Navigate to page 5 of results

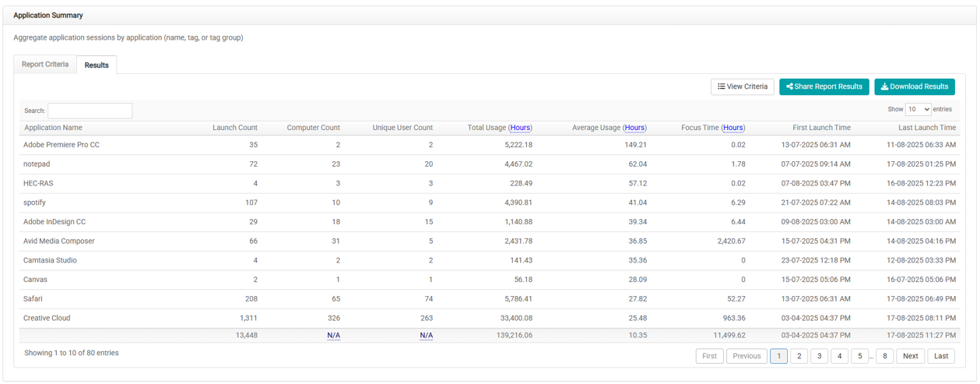click(859, 356)
